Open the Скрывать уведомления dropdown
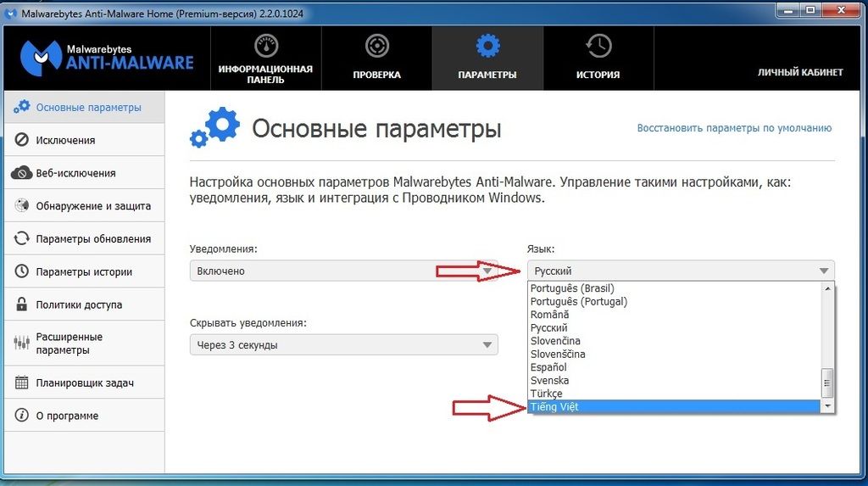Image resolution: width=868 pixels, height=486 pixels. 343,345
